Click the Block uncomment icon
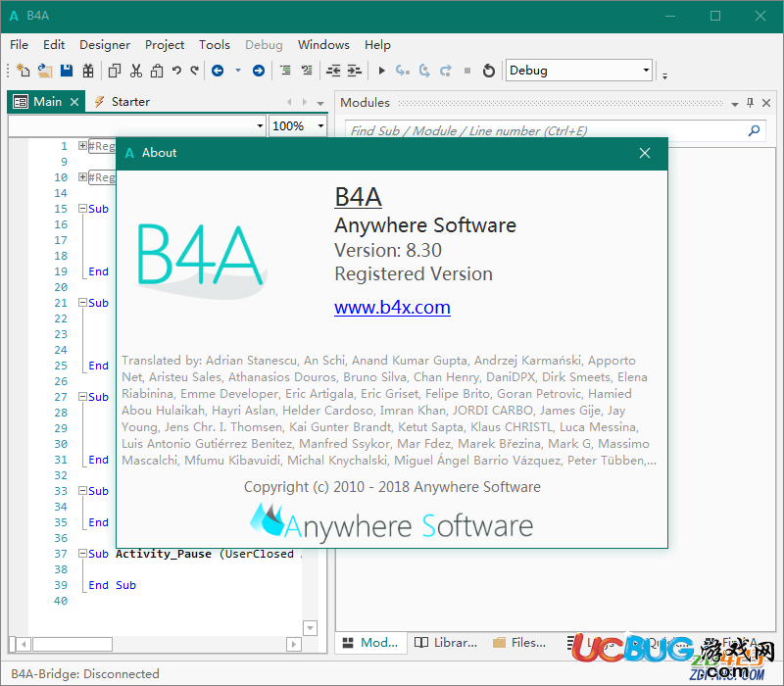The width and height of the screenshot is (784, 686). (307, 71)
